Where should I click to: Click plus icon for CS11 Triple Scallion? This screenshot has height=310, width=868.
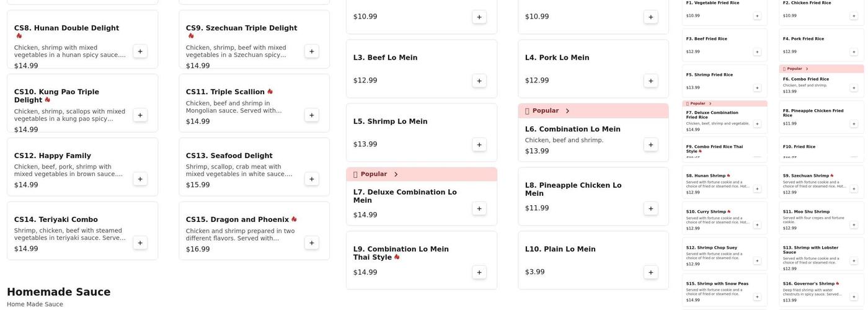coord(312,115)
